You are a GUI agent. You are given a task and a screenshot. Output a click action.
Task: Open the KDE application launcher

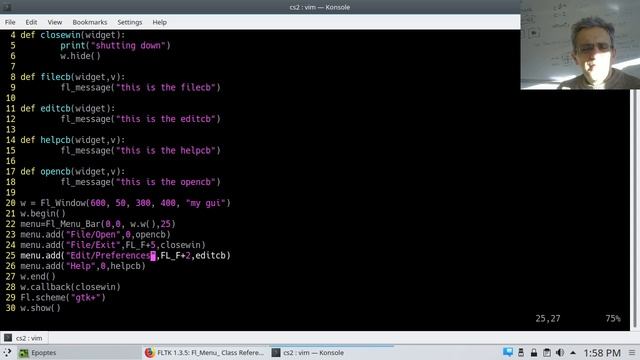point(7,353)
